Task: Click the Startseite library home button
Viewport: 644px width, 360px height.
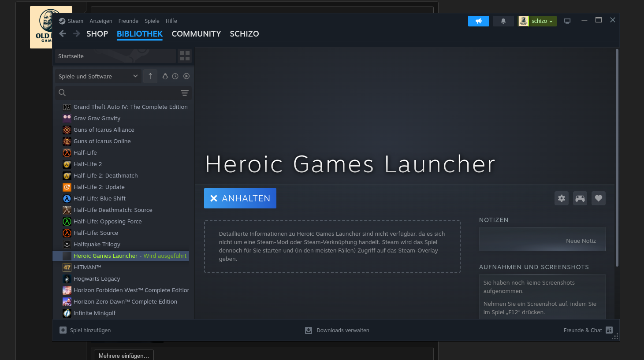Action: (115, 56)
